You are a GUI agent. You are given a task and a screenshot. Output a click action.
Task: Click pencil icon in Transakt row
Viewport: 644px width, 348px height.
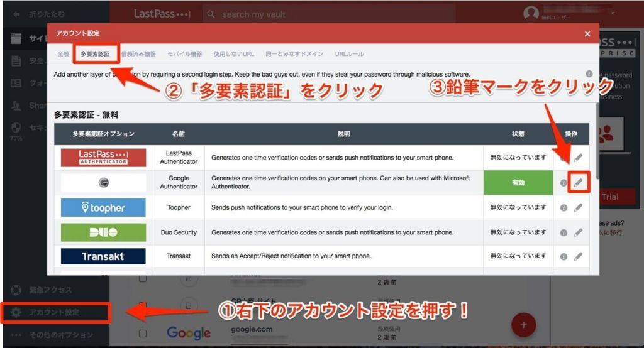(578, 256)
